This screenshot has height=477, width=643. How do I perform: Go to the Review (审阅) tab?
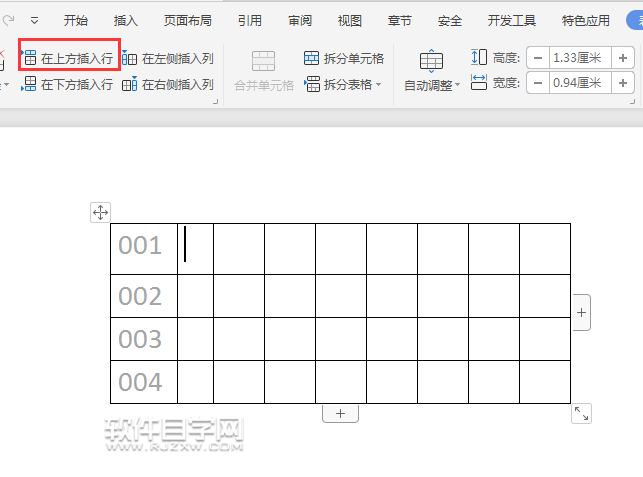pos(299,20)
